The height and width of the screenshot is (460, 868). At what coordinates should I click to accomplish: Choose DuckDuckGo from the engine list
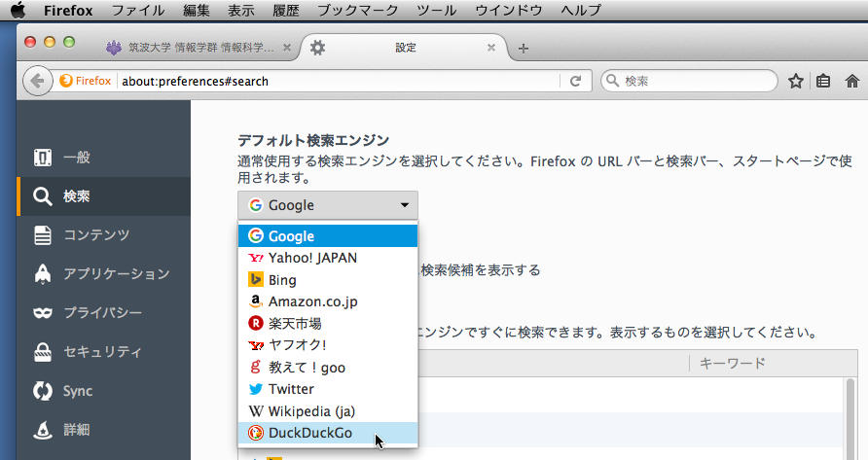coord(328,433)
